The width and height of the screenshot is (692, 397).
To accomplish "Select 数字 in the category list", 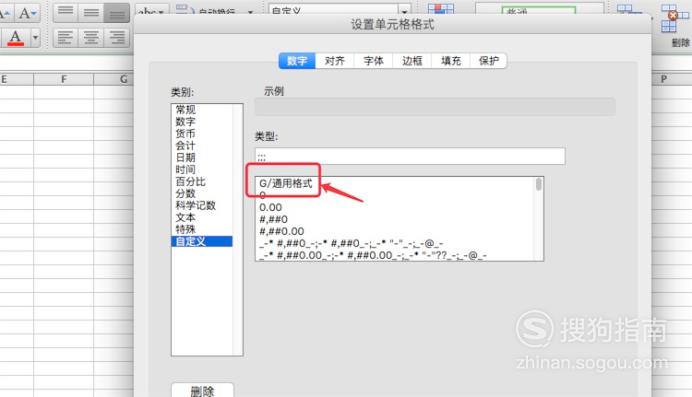I will pyautogui.click(x=202, y=122).
